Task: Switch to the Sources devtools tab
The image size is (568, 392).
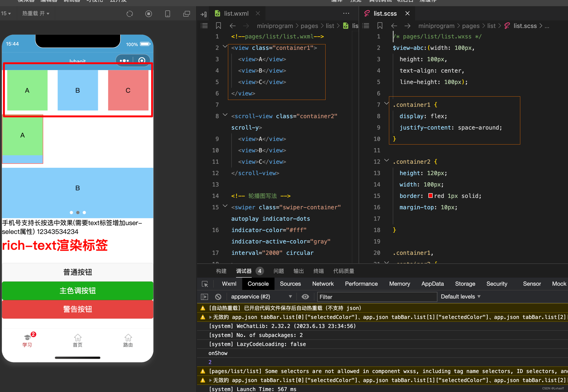Action: [290, 284]
